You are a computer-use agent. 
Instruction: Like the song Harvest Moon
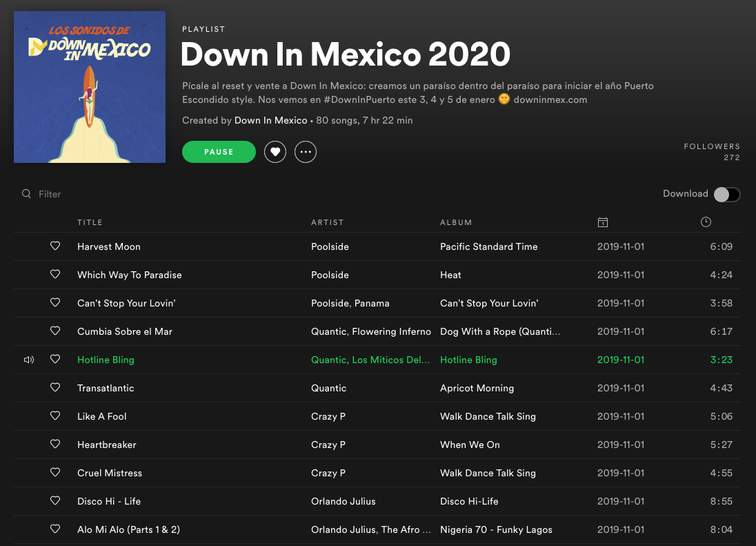(x=55, y=246)
